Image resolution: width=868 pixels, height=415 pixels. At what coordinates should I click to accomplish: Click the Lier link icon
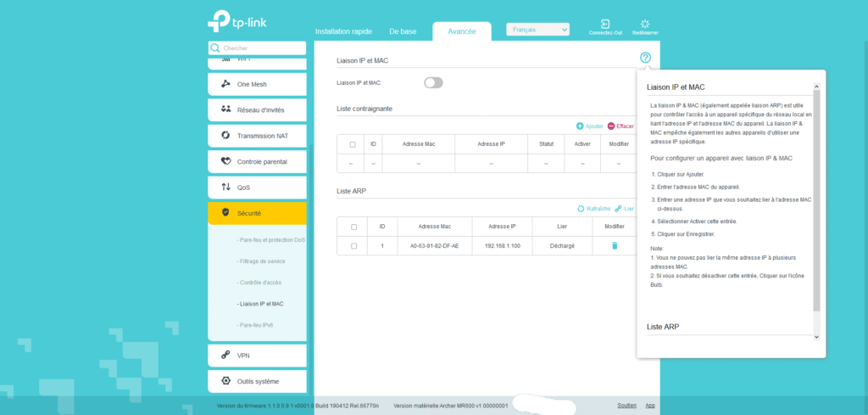coord(619,208)
